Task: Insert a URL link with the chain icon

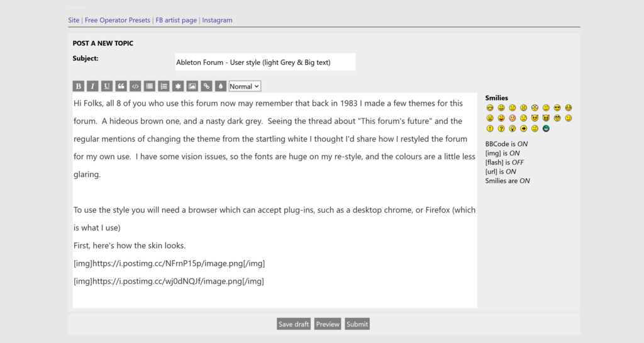Action: pos(206,86)
